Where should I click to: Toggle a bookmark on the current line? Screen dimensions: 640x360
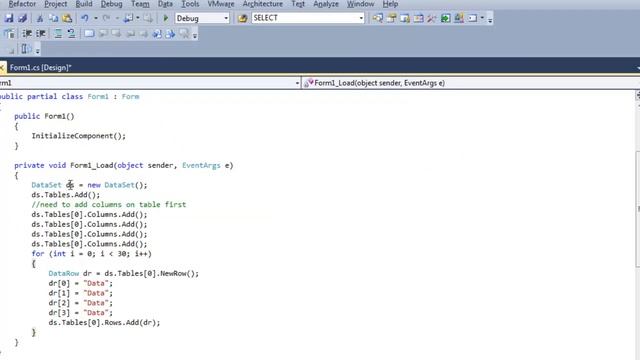pyautogui.click(x=89, y=34)
